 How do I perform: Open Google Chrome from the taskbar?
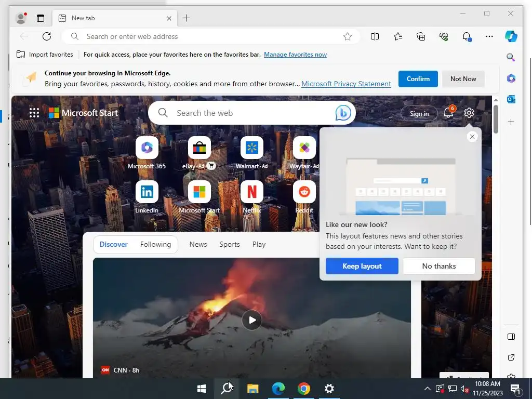303,389
